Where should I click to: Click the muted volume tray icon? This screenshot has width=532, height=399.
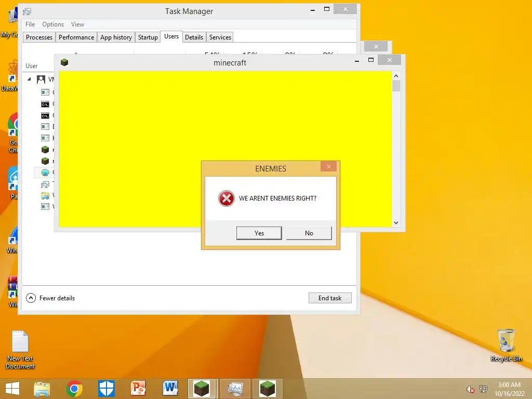(470, 389)
